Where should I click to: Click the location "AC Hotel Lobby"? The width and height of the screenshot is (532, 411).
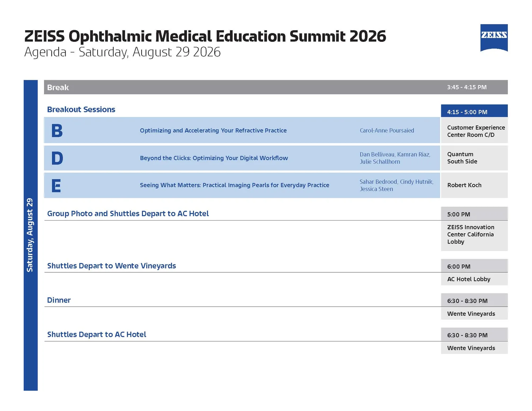click(x=469, y=279)
